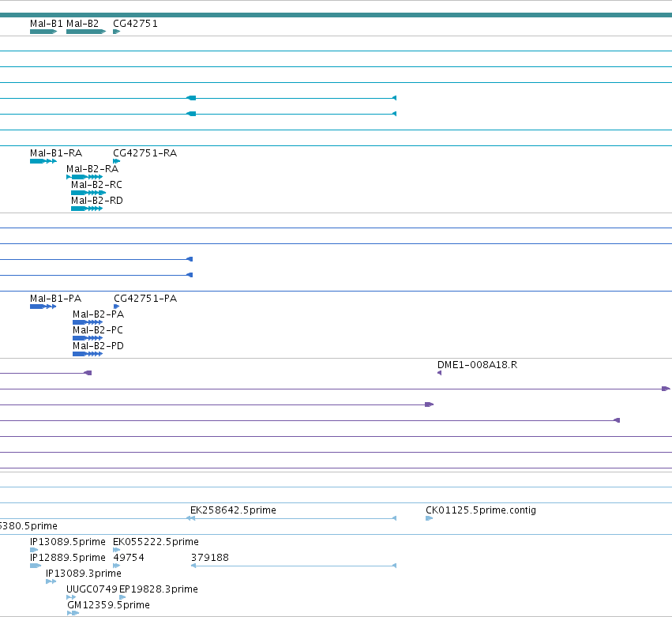Click the CK01125.5prime.contig arrow glyph

point(429,518)
